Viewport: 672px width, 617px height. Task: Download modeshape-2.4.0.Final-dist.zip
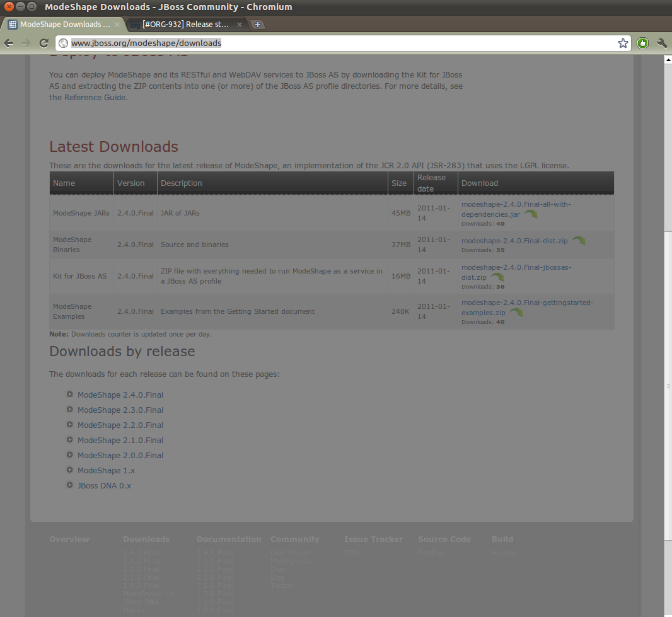pos(514,241)
